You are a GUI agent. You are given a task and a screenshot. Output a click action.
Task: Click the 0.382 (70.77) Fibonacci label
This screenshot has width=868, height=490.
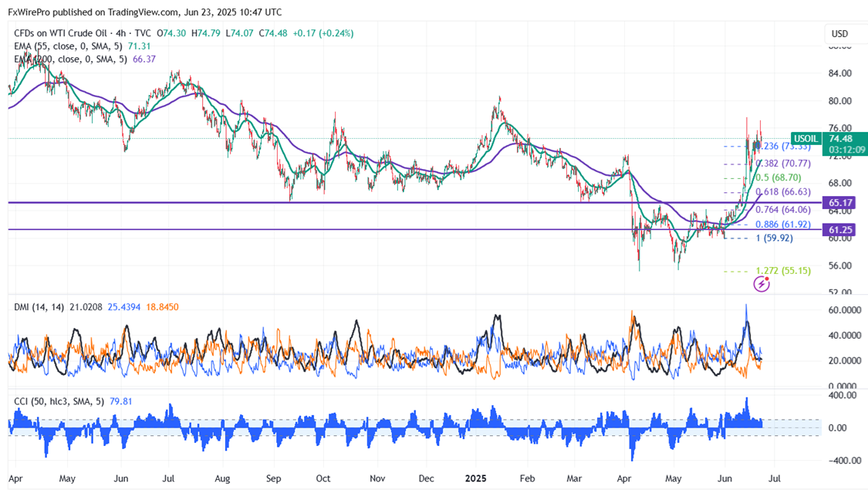click(783, 164)
